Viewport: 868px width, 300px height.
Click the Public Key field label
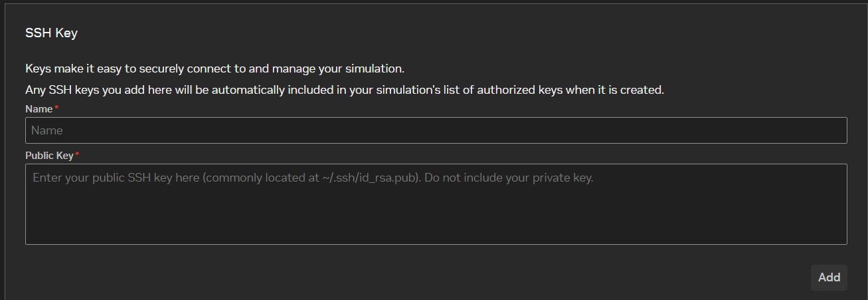click(x=49, y=155)
